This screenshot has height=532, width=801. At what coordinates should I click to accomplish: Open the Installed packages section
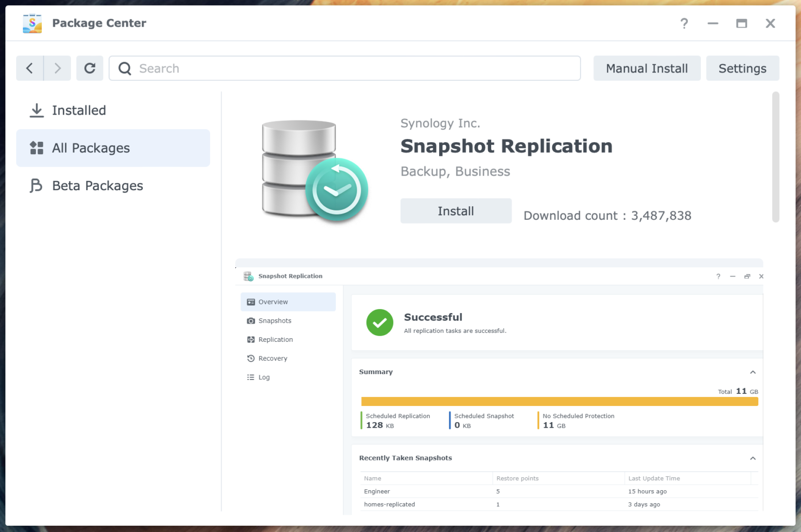79,110
